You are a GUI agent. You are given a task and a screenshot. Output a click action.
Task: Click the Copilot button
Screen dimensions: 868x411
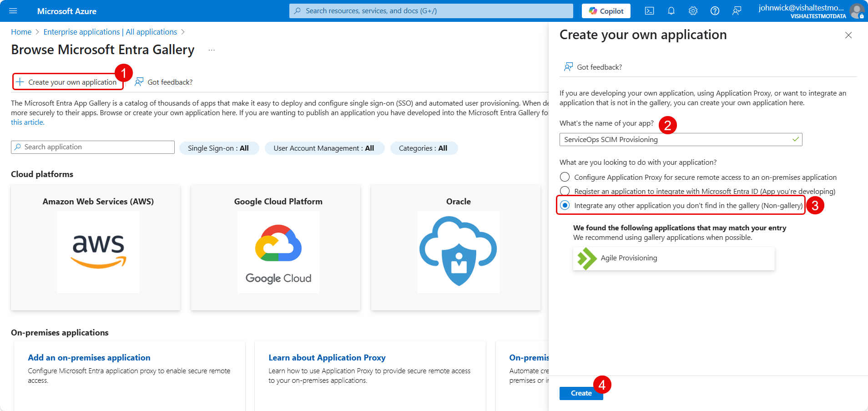click(606, 11)
